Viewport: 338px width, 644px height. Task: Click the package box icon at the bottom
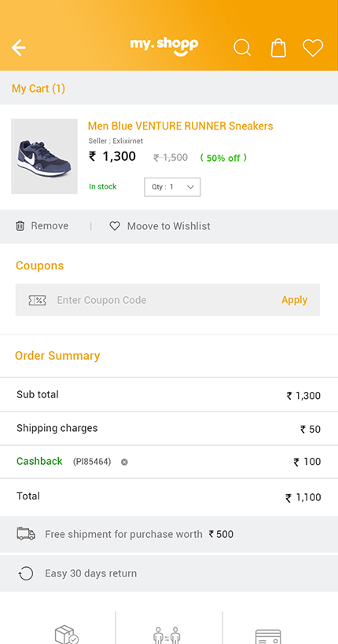[x=67, y=635]
